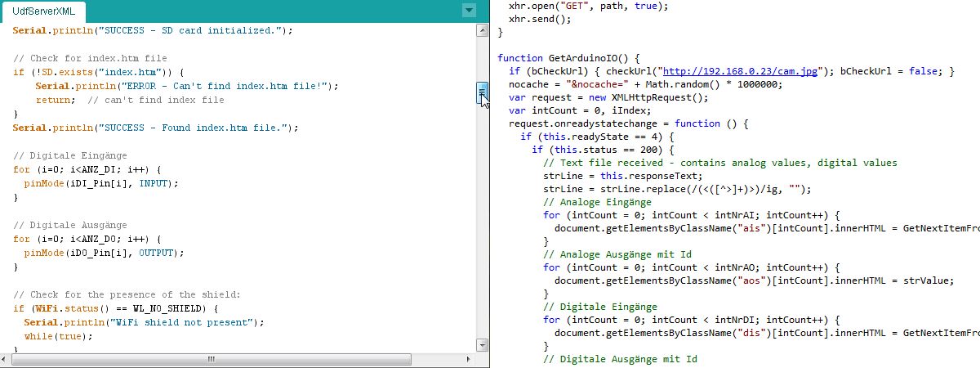Click the "// Analoge Ausgänge mit Id" comment
Image resolution: width=980 pixels, height=368 pixels.
point(617,254)
